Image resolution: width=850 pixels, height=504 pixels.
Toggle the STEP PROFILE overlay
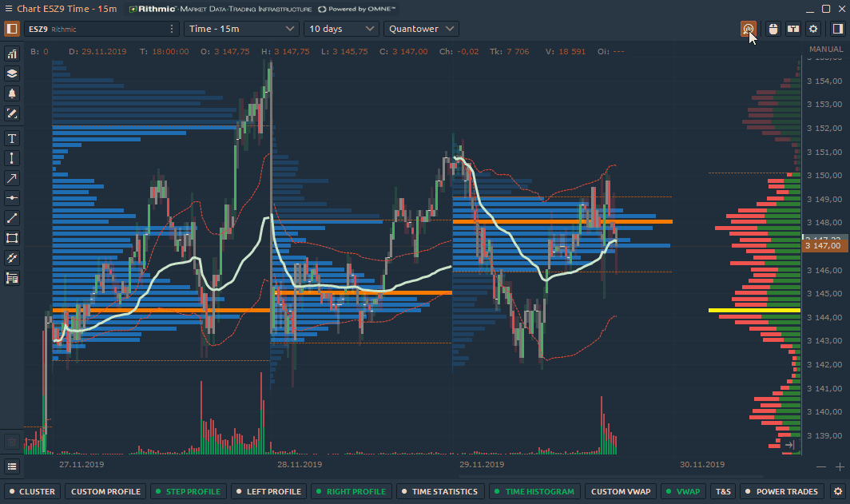(x=187, y=491)
